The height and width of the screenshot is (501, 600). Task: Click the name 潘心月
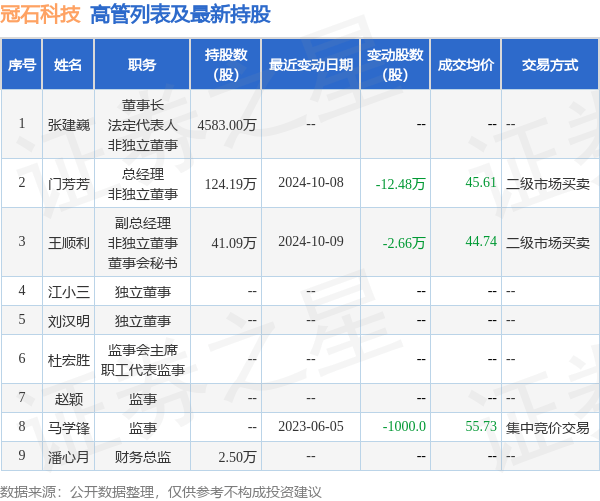[69, 457]
